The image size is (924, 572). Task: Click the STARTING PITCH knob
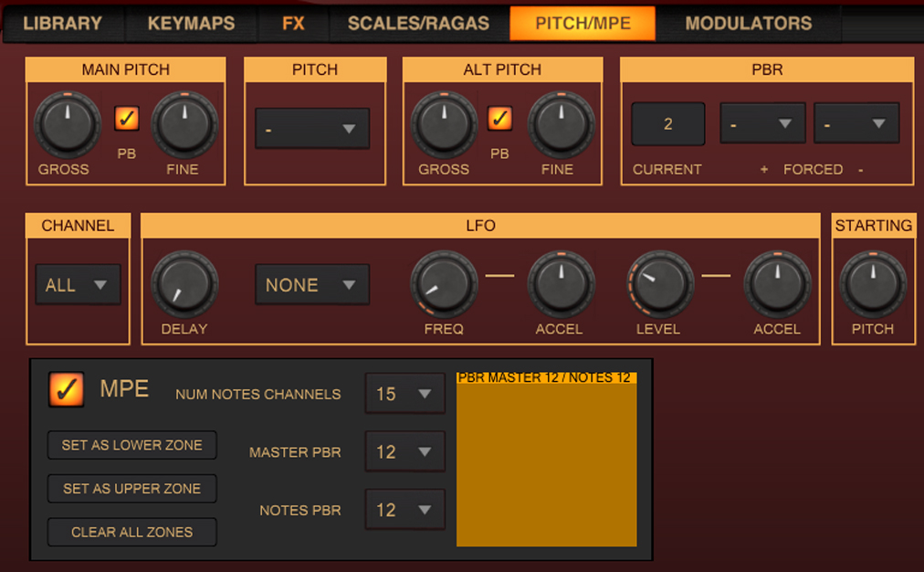click(873, 284)
